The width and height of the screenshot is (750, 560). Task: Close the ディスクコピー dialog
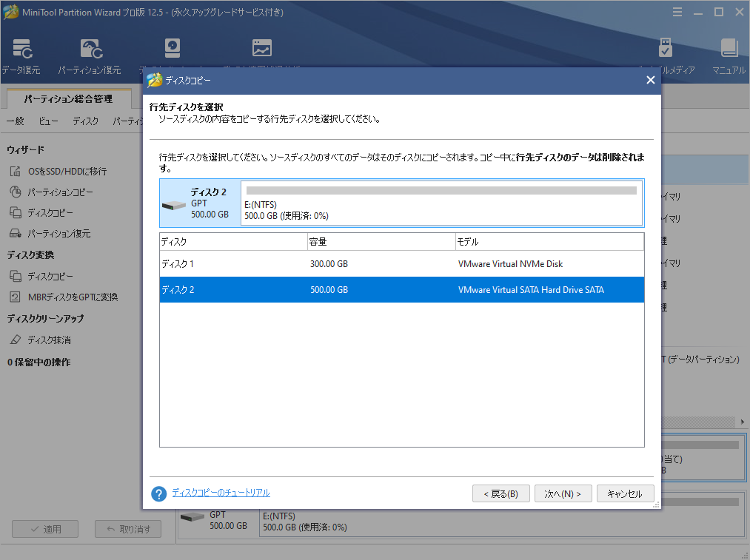point(651,81)
